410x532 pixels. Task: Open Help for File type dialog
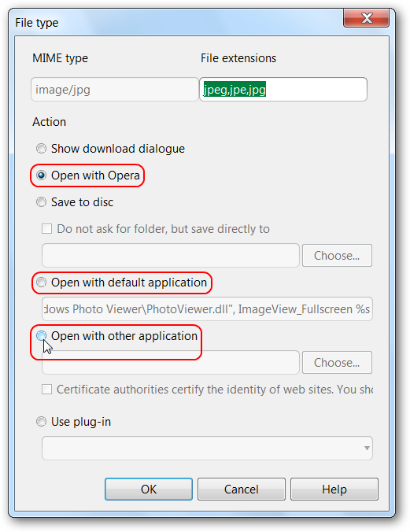[334, 490]
